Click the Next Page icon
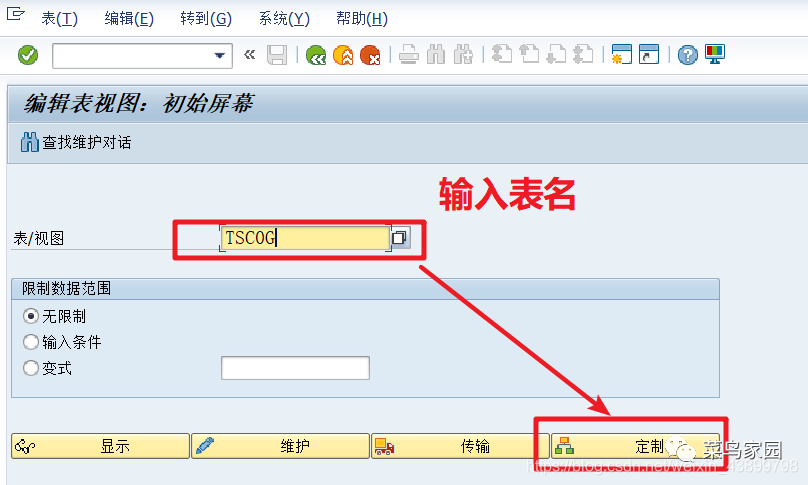 point(556,55)
